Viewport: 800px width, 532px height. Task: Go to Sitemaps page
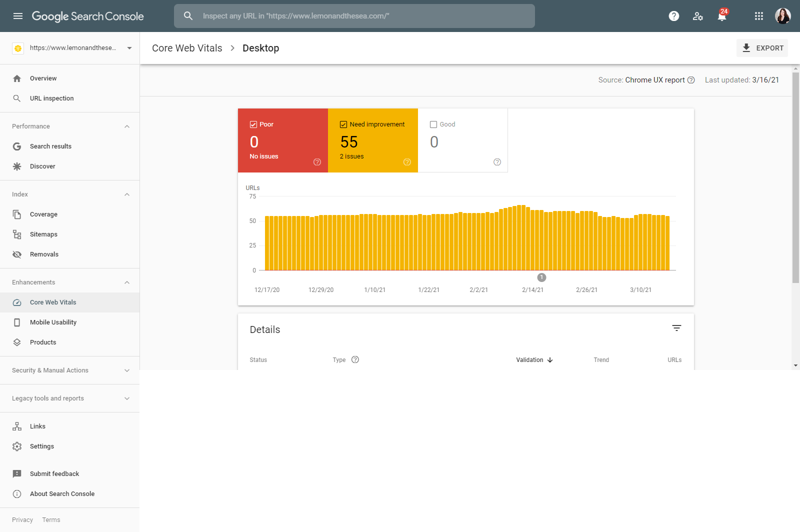69,234
